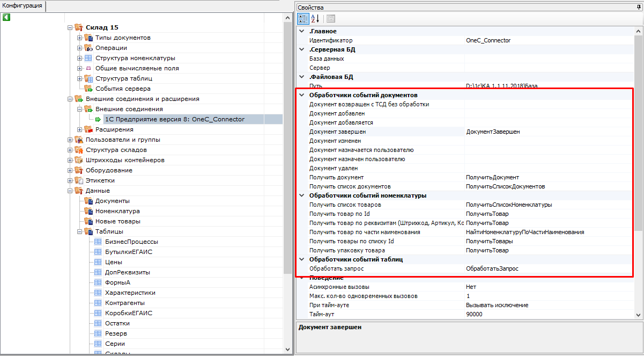Open the Конфигурация tab
The width and height of the screenshot is (644, 356).
[x=23, y=6]
